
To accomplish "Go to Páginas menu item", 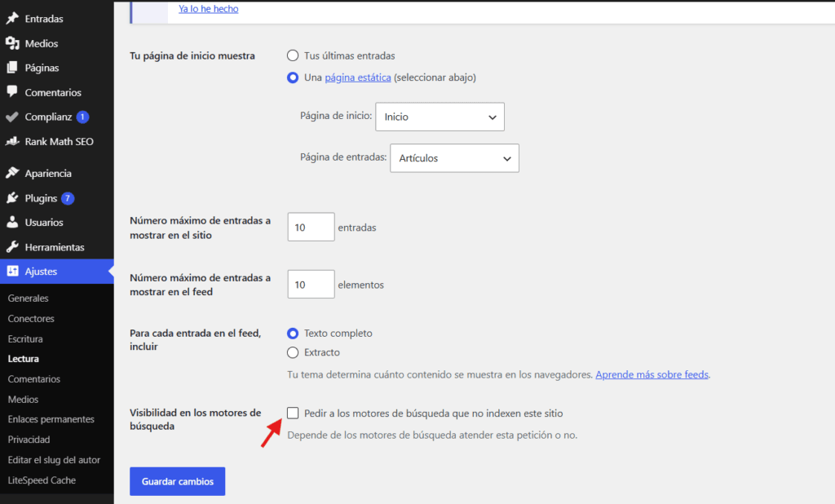I will [57, 68].
